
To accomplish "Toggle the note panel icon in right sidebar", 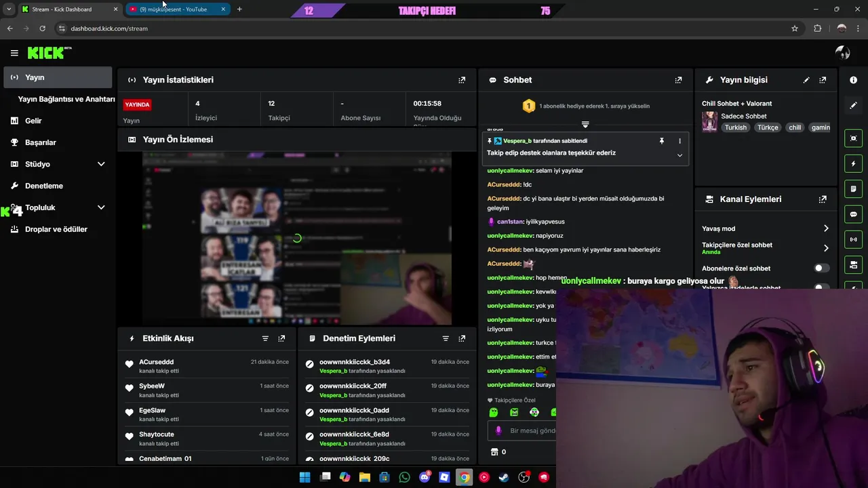I will (x=853, y=188).
